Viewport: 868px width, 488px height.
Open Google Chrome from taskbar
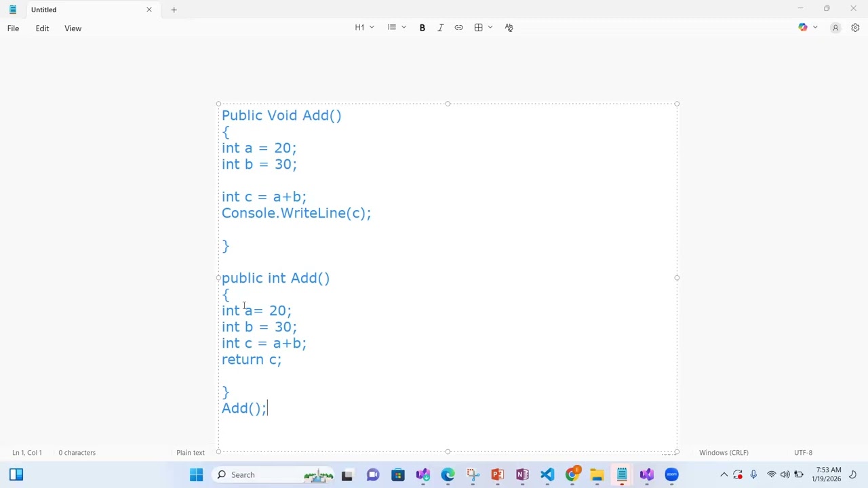pyautogui.click(x=572, y=475)
